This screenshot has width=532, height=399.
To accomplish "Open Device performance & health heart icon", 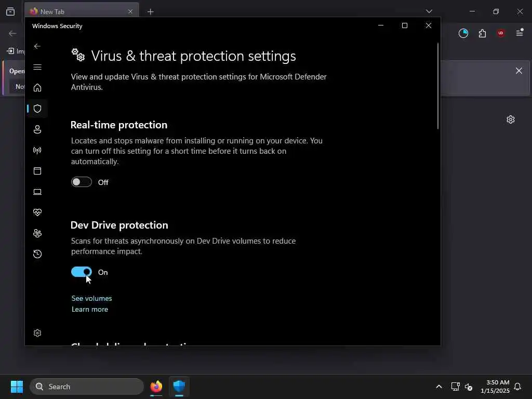I will [37, 212].
